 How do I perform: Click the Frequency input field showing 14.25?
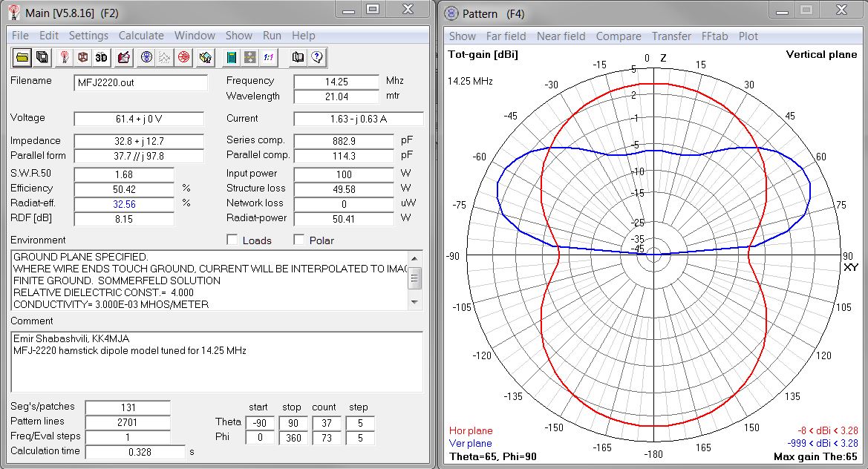coord(334,81)
